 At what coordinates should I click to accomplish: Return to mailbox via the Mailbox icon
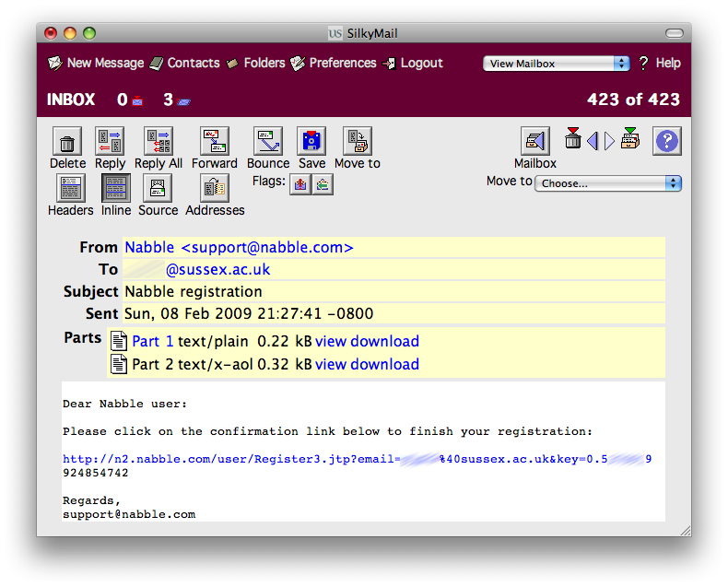click(x=534, y=142)
